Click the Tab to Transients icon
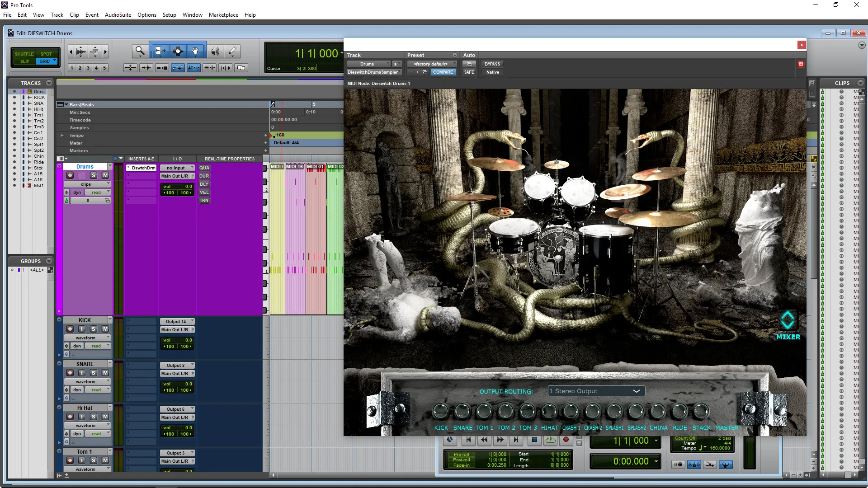The image size is (868, 488). 146,68
